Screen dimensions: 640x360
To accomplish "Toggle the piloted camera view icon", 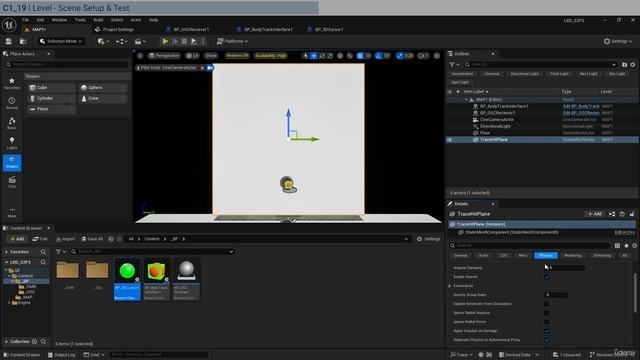I will (210, 67).
